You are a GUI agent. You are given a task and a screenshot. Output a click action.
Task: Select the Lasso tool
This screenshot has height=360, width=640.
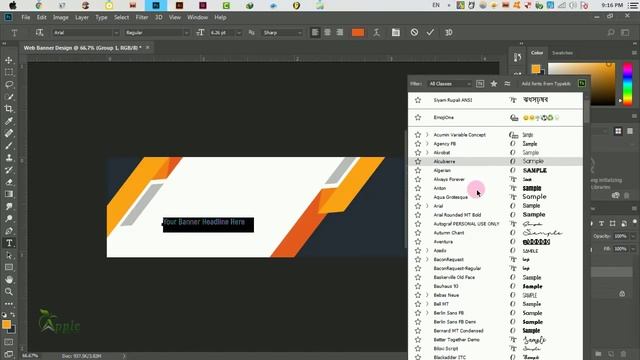pyautogui.click(x=9, y=84)
